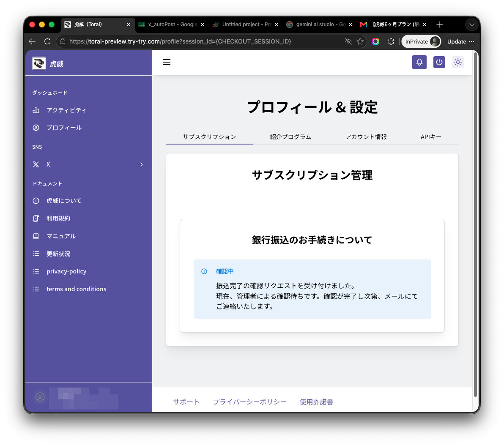Click the colorful circle extension icon
Screen dimensions: 504x445
coord(375,41)
